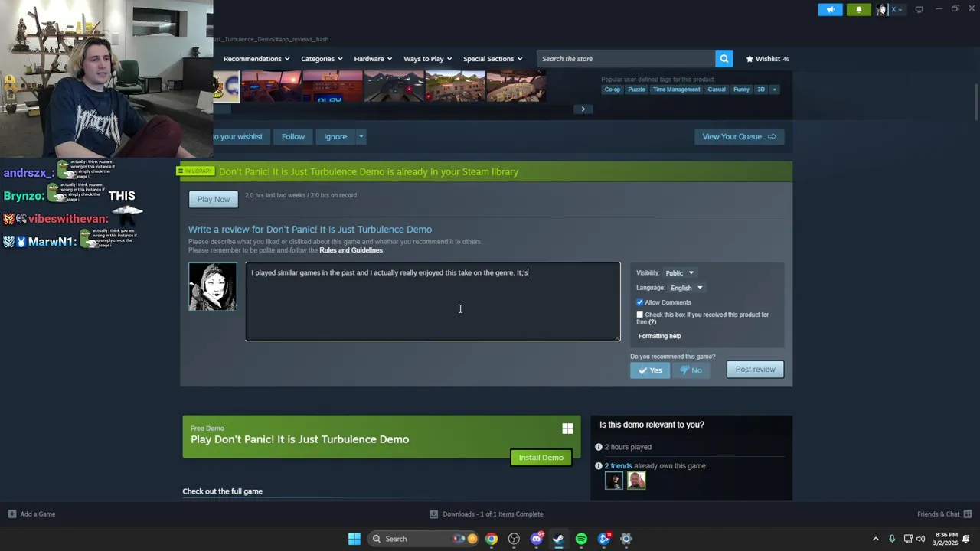Click the Add a Game plus icon
The width and height of the screenshot is (980, 551).
pos(11,514)
